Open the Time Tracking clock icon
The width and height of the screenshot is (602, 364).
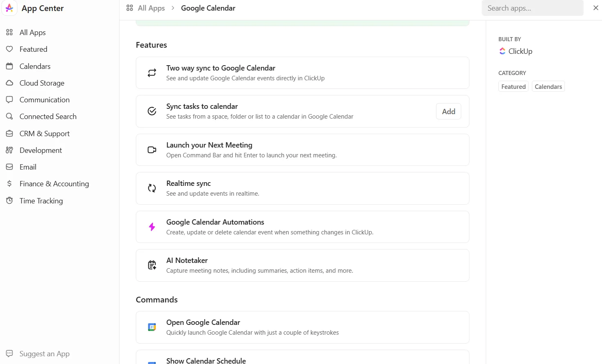9,201
